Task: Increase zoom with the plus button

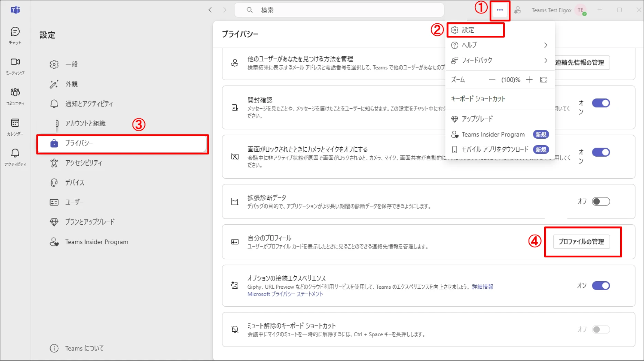Action: [529, 80]
